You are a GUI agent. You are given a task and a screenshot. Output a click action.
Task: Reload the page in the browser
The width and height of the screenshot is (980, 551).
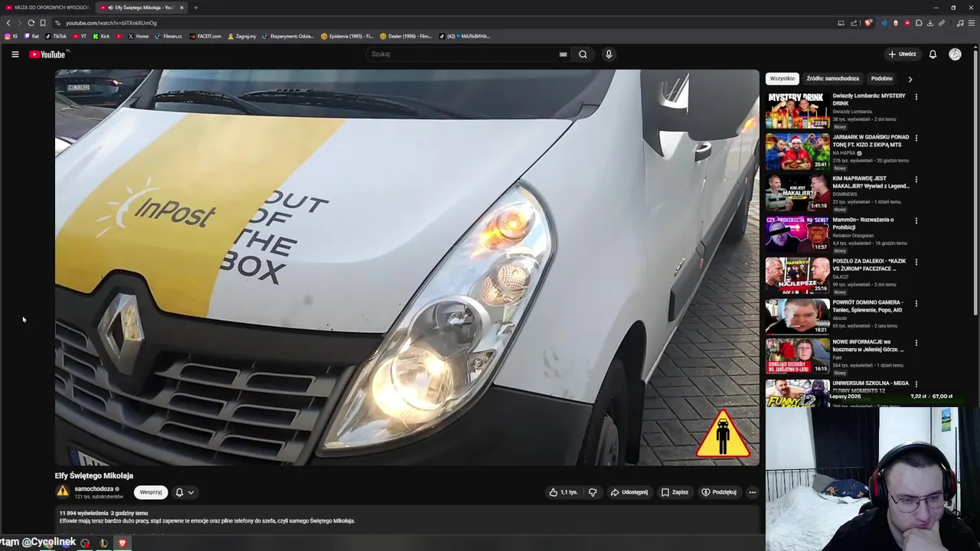tap(31, 23)
